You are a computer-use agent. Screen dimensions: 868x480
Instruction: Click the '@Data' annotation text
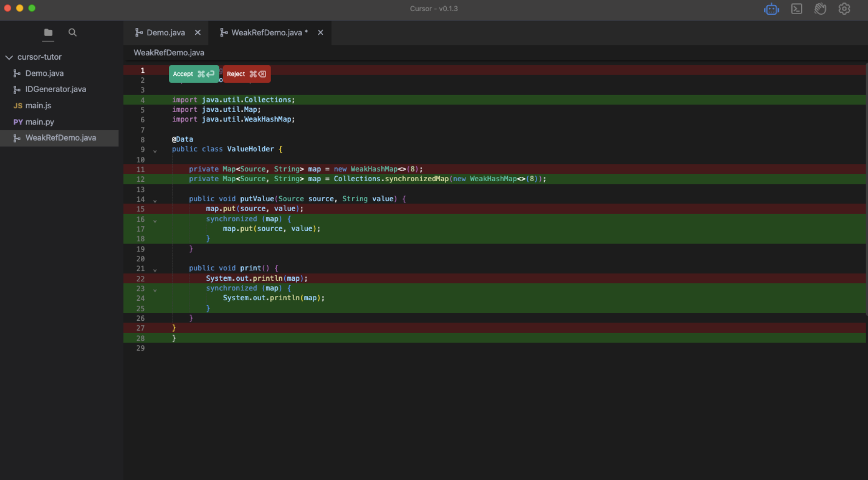point(183,139)
